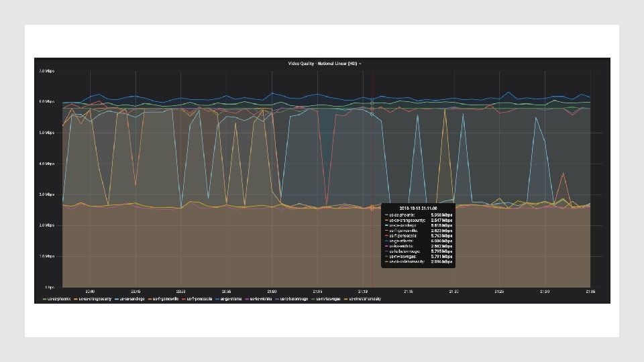Click the hover tooltip timestamp header
The height and width of the screenshot is (362, 644).
(418, 208)
